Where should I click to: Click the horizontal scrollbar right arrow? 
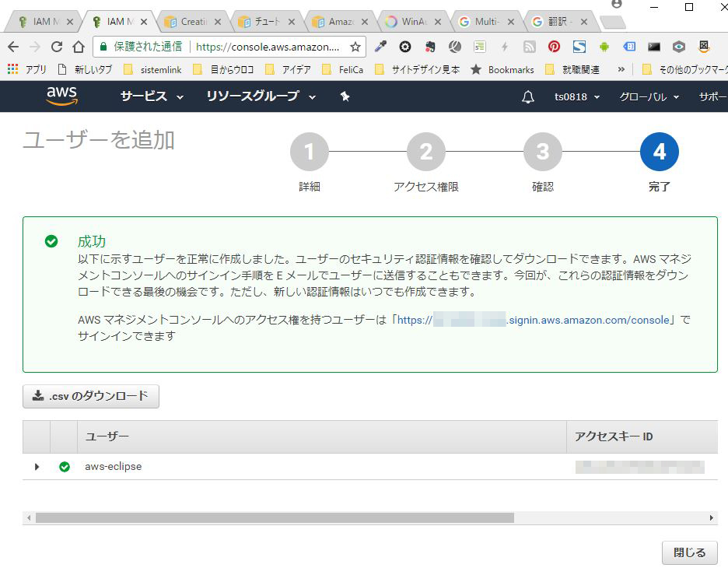pos(712,518)
